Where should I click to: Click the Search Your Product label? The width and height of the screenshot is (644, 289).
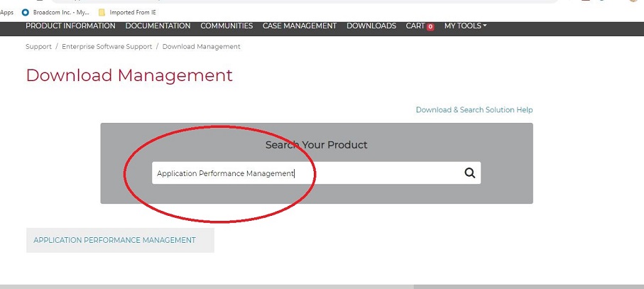tap(316, 145)
